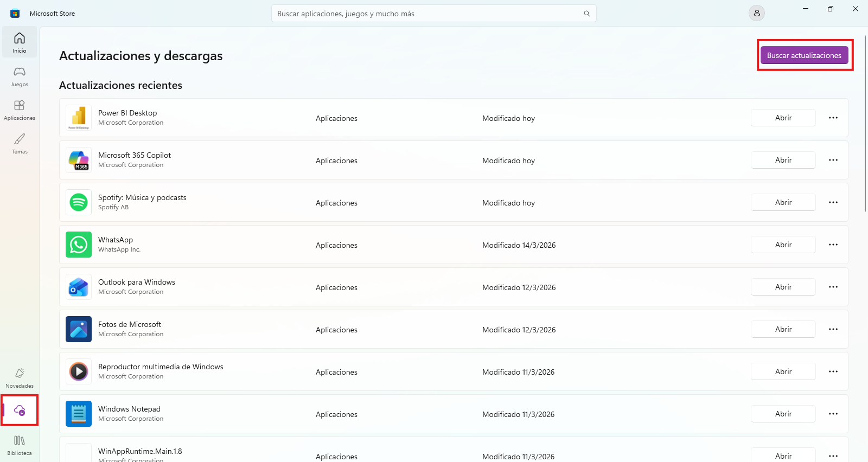Click the Power BI Desktop app icon
The height and width of the screenshot is (462, 868).
click(x=79, y=118)
